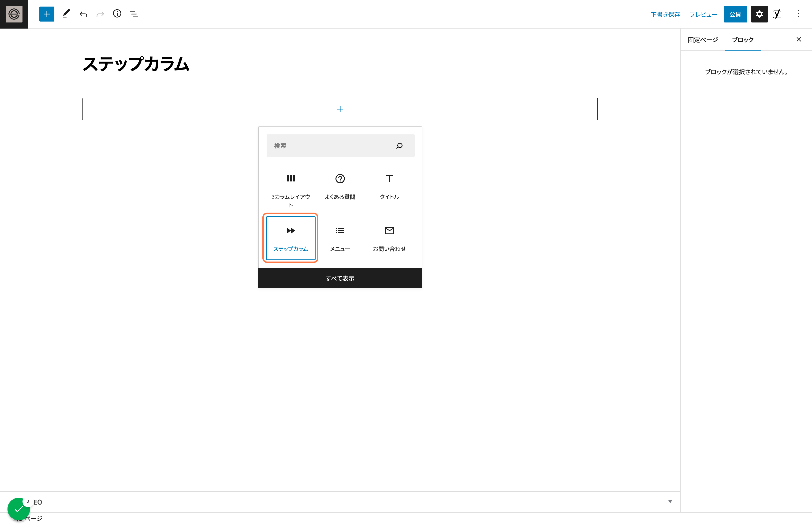Open the block list view
Viewport: 812px width, 524px height.
point(134,14)
